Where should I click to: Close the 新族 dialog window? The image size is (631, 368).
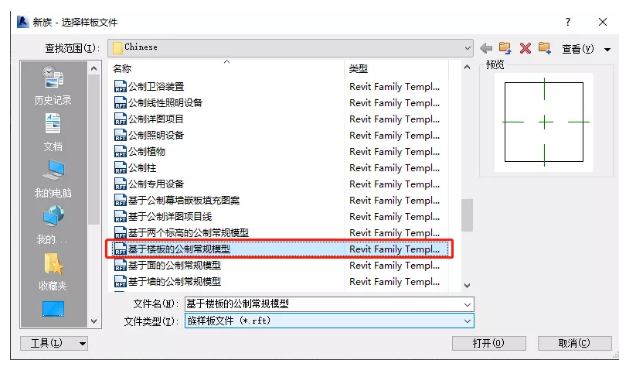click(602, 22)
